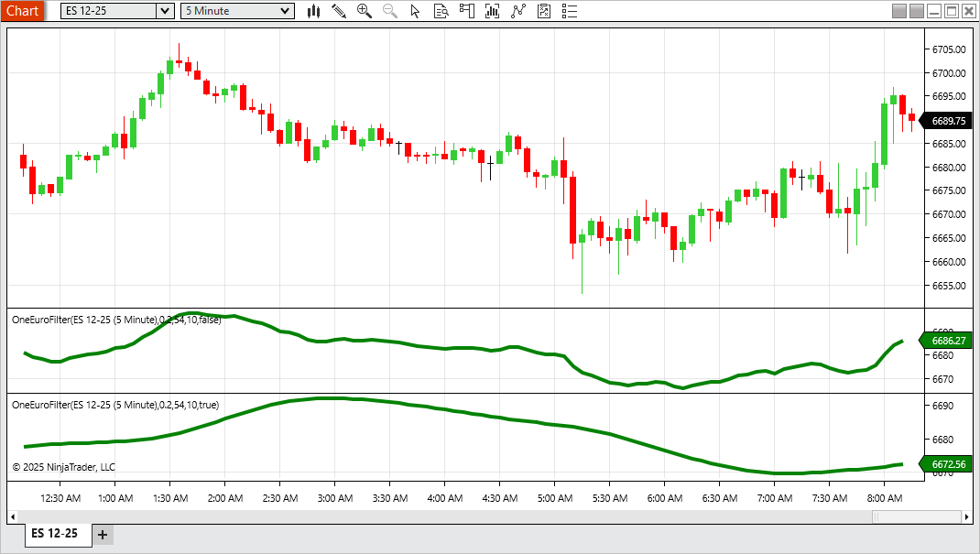
Task: Click the horizontal scrollbar left arrow
Action: coord(16,516)
